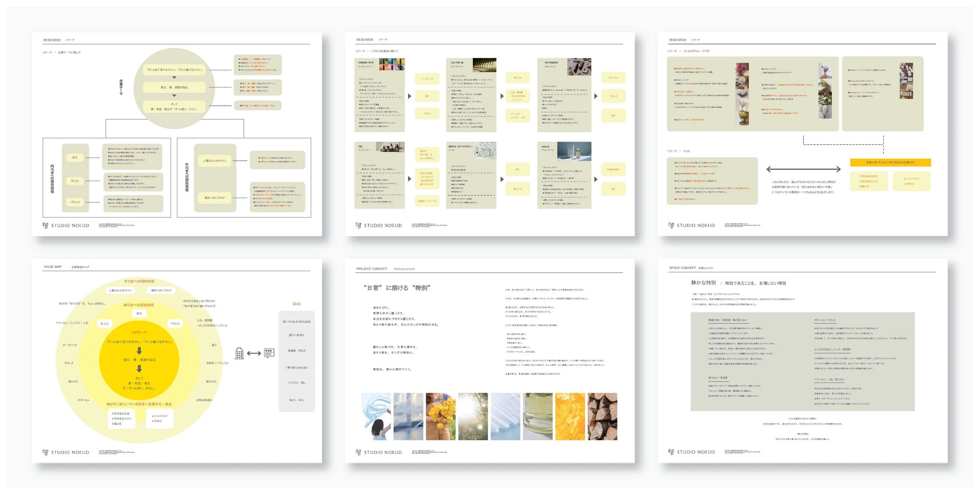Click the STUDIO NOEUD logo on the インスタグラム research slide

tap(691, 225)
